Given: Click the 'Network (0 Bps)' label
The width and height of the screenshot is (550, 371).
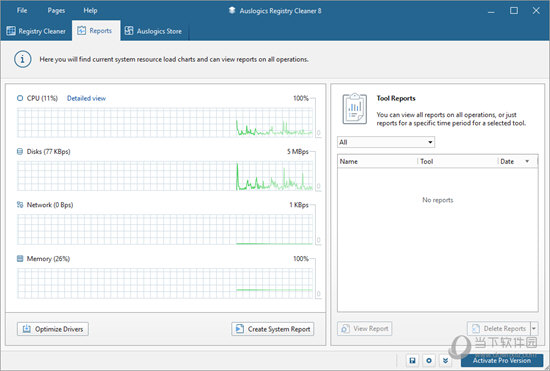Looking at the screenshot, I should point(50,205).
